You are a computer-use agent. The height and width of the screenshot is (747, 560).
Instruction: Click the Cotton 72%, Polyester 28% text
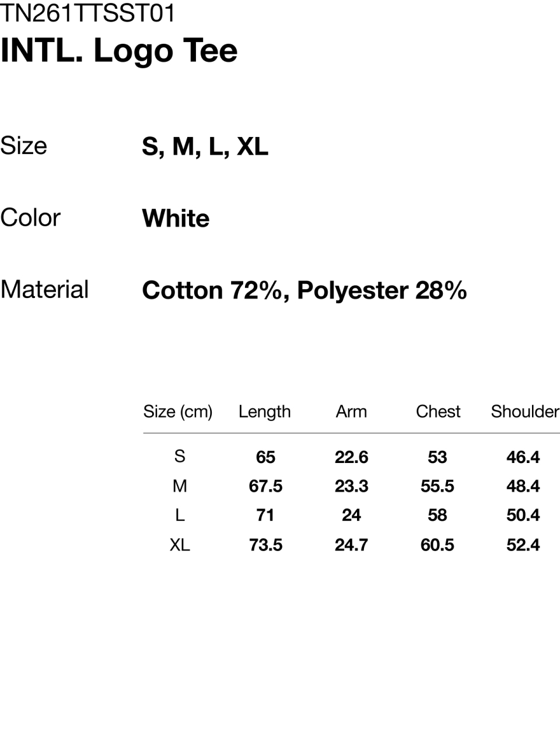(304, 290)
